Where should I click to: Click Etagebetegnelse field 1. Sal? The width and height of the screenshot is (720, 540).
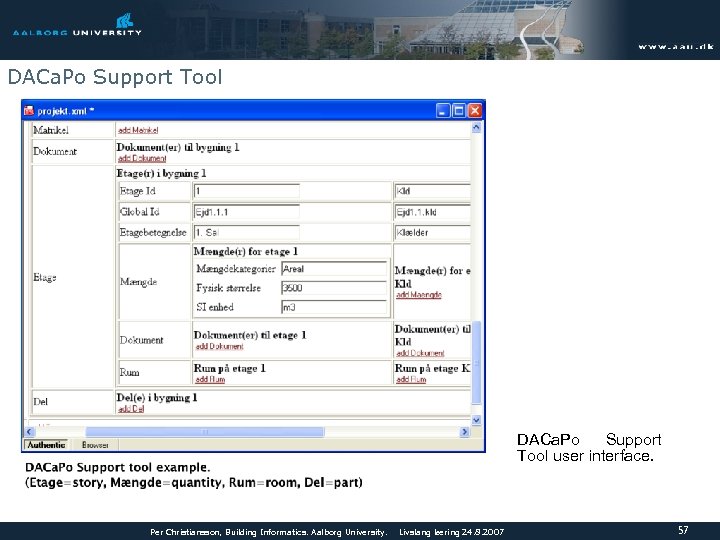(x=247, y=232)
